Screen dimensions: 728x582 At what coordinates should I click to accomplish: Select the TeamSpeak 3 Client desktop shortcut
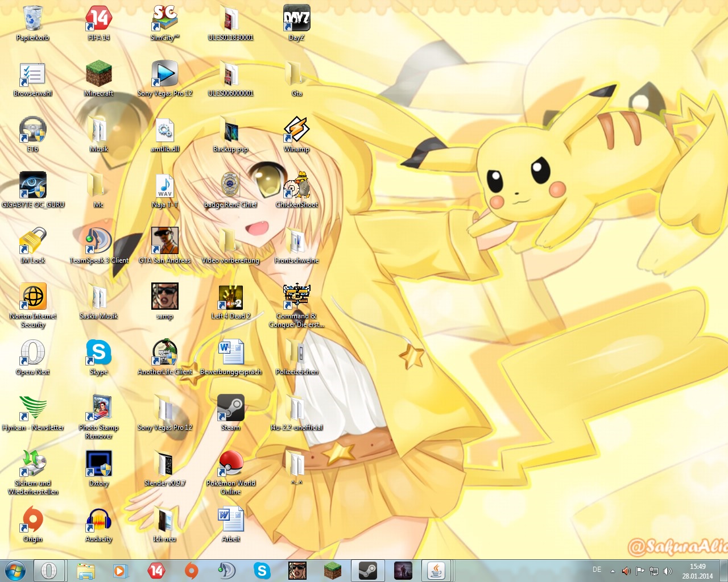[98, 242]
